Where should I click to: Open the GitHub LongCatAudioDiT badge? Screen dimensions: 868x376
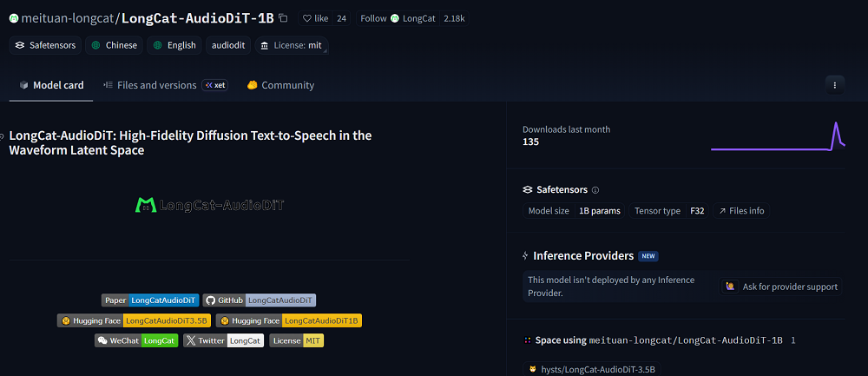click(260, 300)
